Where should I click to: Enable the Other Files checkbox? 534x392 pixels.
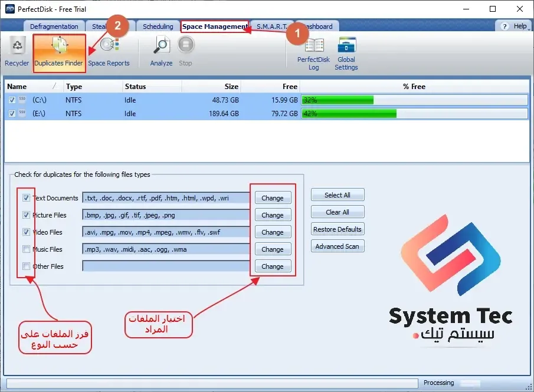point(26,266)
